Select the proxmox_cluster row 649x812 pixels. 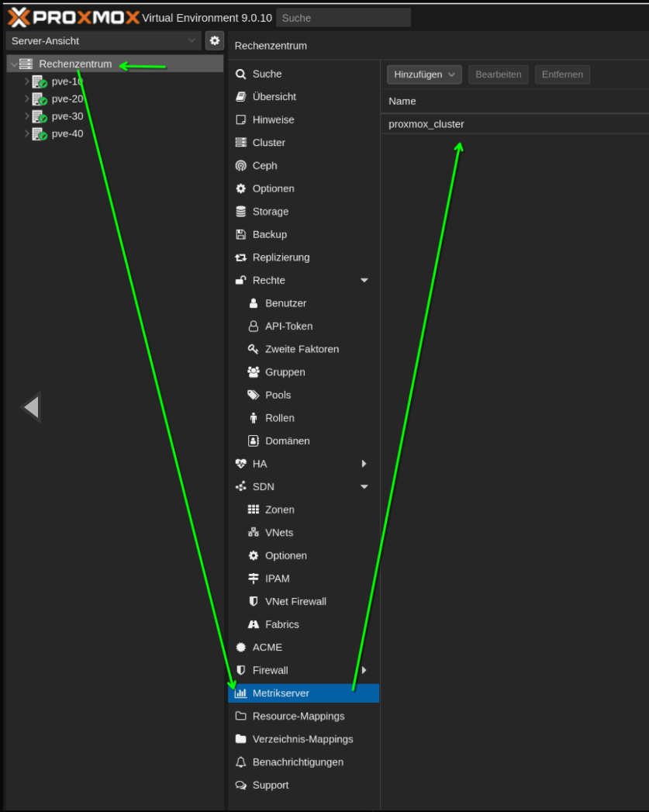click(x=515, y=124)
